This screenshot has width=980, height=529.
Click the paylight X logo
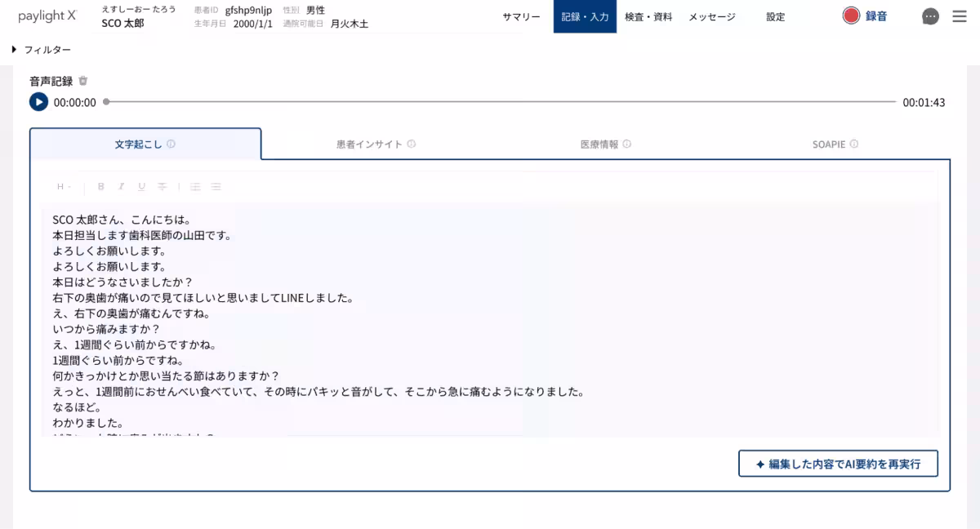tap(47, 16)
